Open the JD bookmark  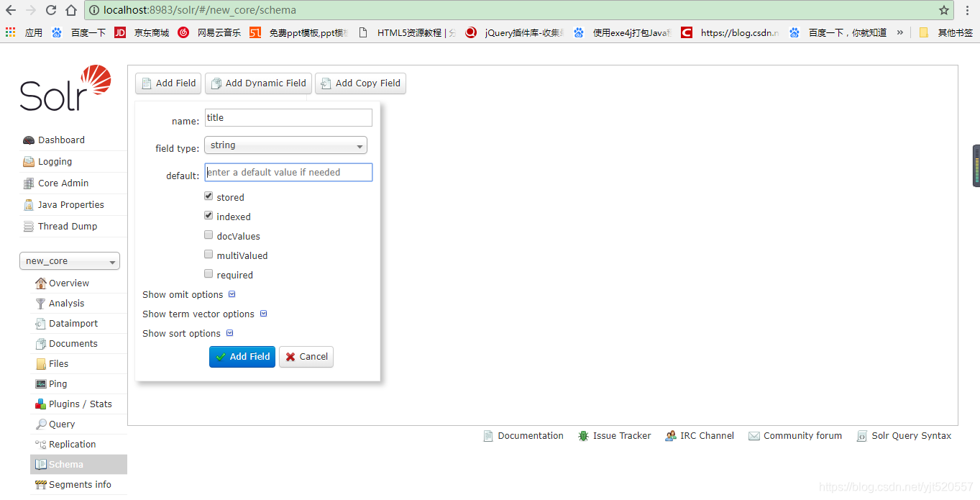click(142, 32)
